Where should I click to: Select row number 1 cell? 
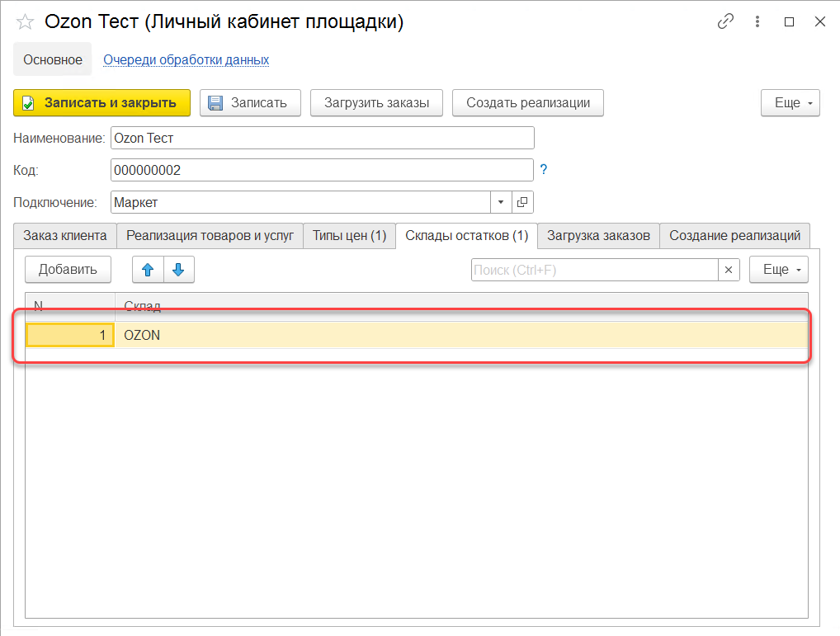tap(70, 335)
